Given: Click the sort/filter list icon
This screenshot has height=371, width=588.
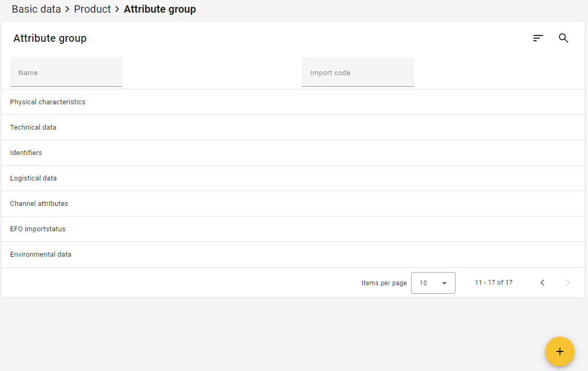Looking at the screenshot, I should pyautogui.click(x=538, y=38).
